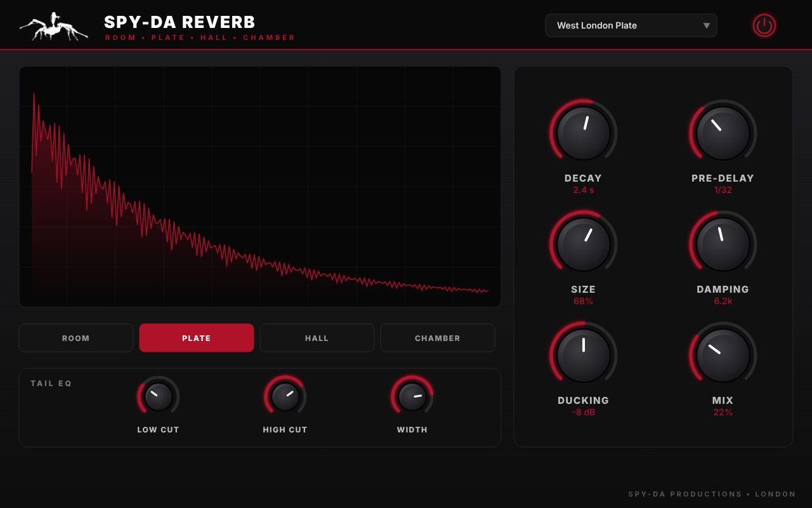Click the Ducking value -8 dB
Screen dimensions: 812x508
click(584, 412)
